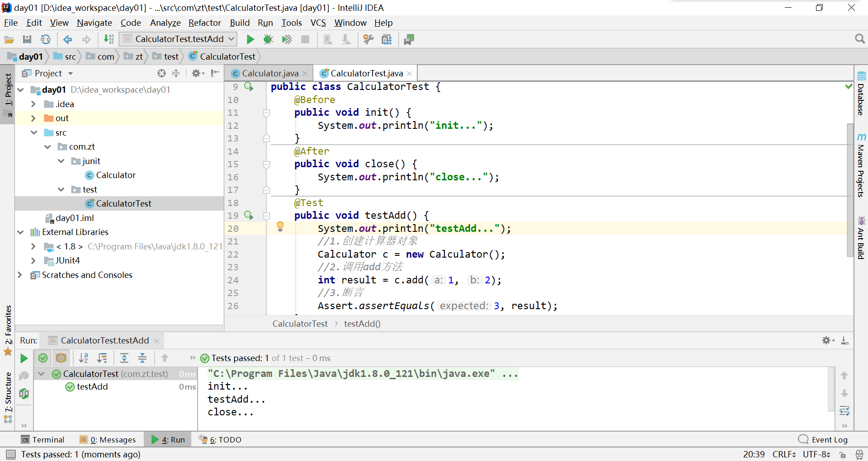The height and width of the screenshot is (461, 868).
Task: Expand Scratches and Consoles
Action: [20, 275]
